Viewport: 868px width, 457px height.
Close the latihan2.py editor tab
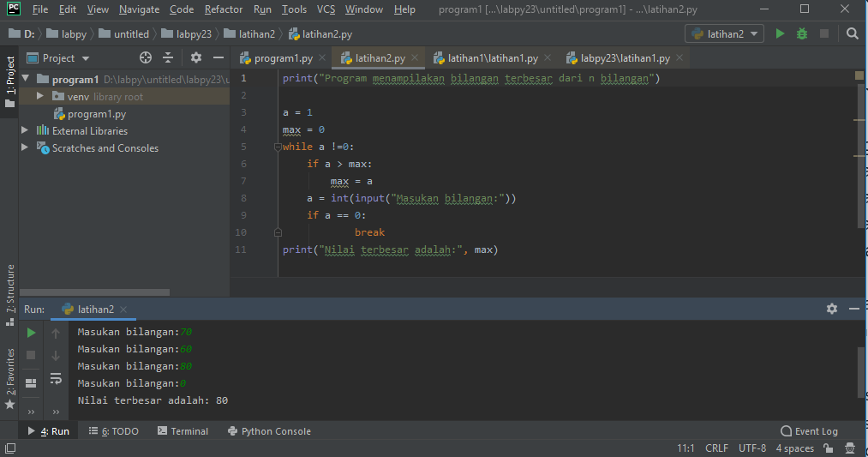click(415, 57)
